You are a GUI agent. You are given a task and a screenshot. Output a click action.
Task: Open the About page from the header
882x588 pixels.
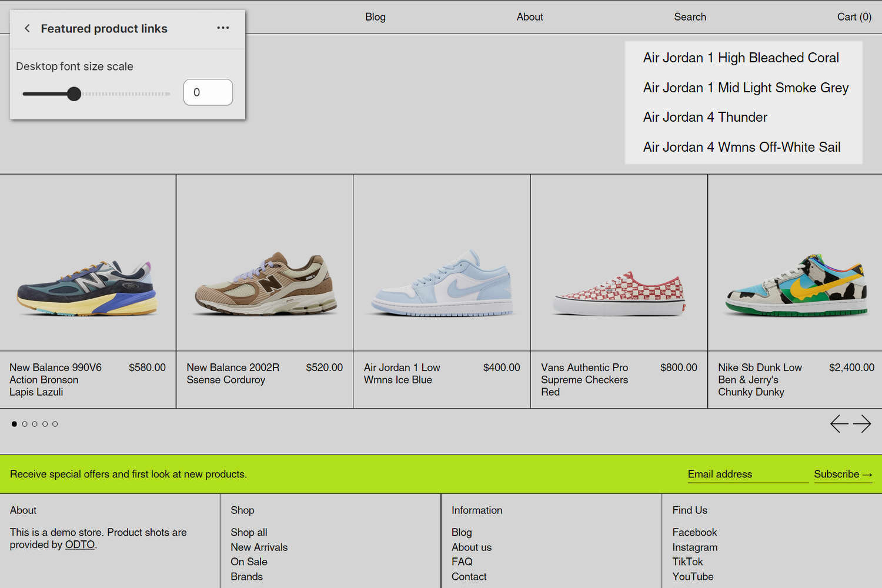(x=529, y=17)
